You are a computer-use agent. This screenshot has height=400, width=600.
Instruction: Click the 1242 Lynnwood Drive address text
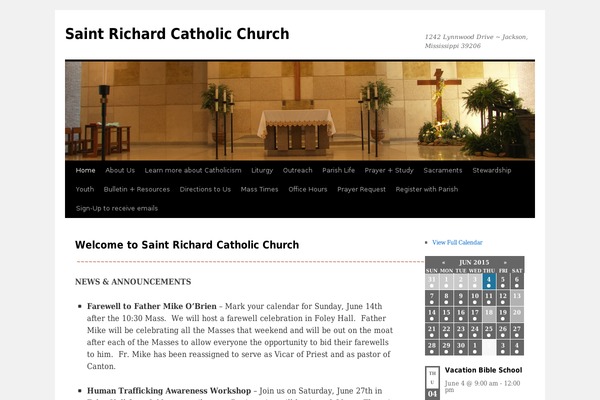point(476,41)
